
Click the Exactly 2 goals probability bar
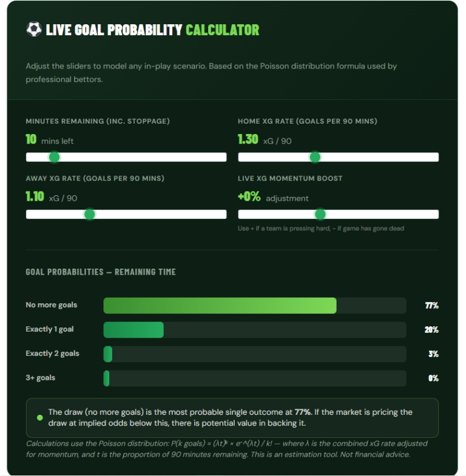[x=255, y=354]
